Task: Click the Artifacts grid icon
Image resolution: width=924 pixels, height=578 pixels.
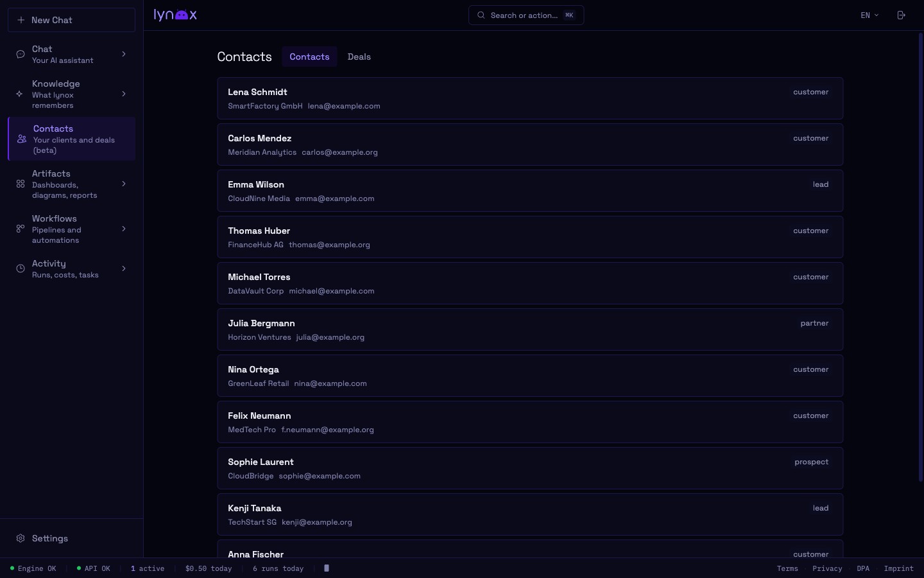Action: [x=21, y=184]
